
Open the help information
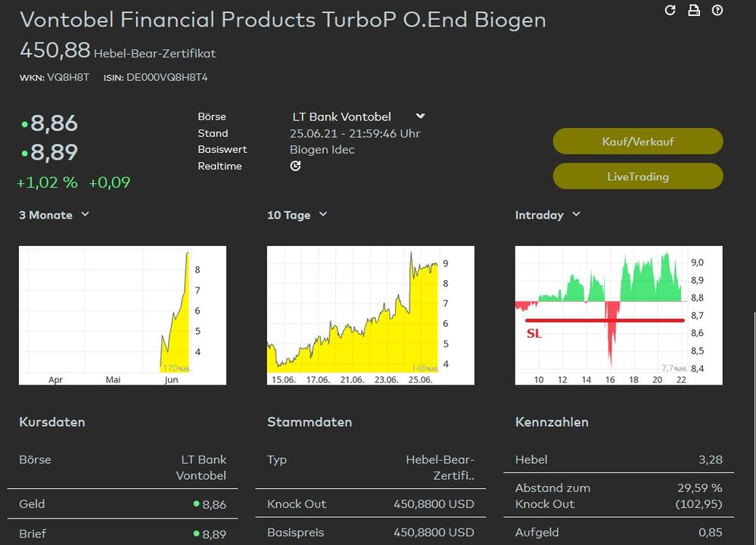[717, 11]
